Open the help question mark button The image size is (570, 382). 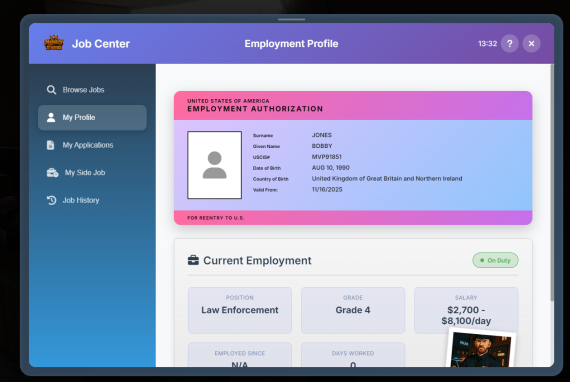[x=510, y=44]
